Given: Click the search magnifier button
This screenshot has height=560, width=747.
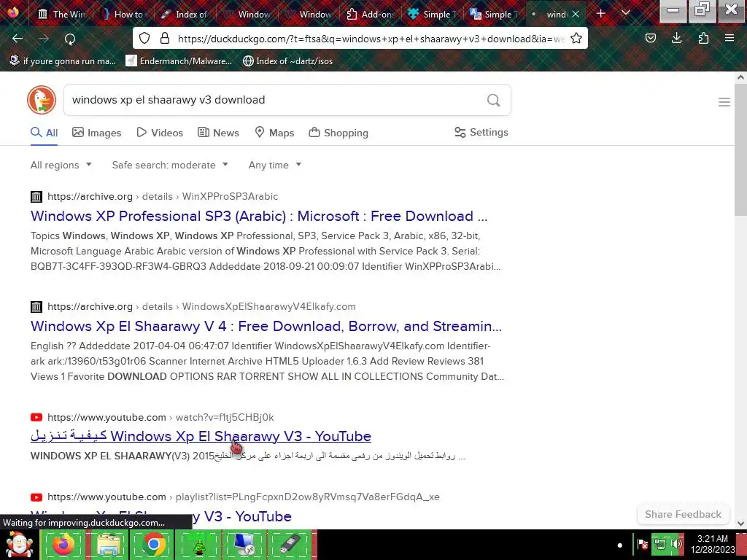Looking at the screenshot, I should tap(494, 100).
